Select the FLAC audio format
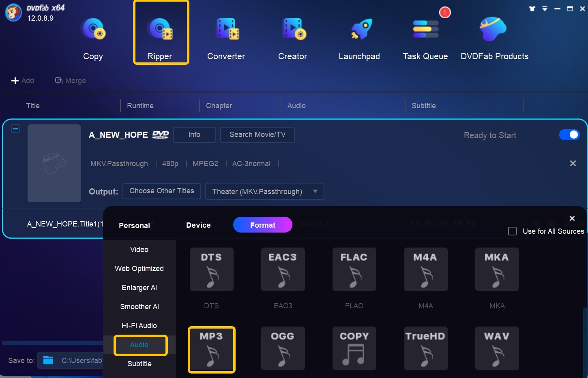Screen dimensions: 588x378 coord(354,269)
